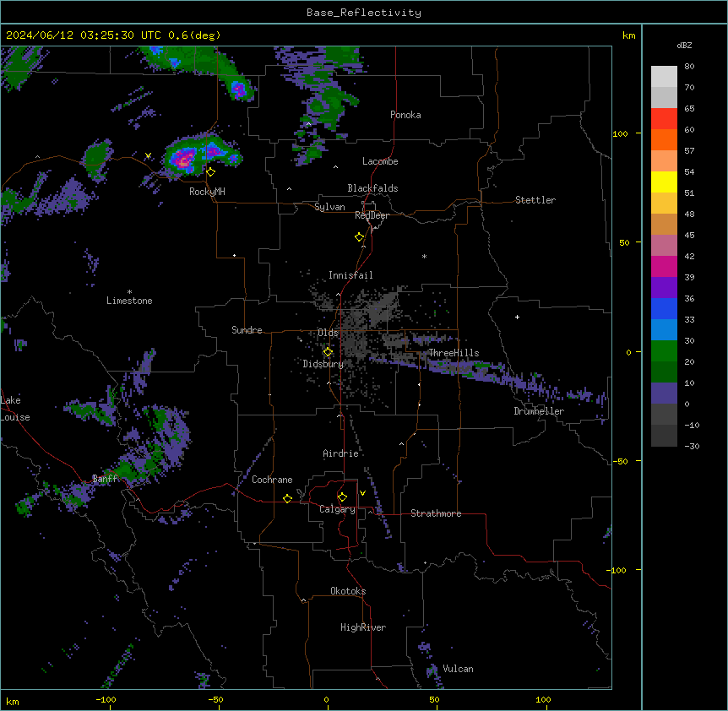The image size is (728, 711).
Task: Click the Calgary city label
Action: point(337,509)
